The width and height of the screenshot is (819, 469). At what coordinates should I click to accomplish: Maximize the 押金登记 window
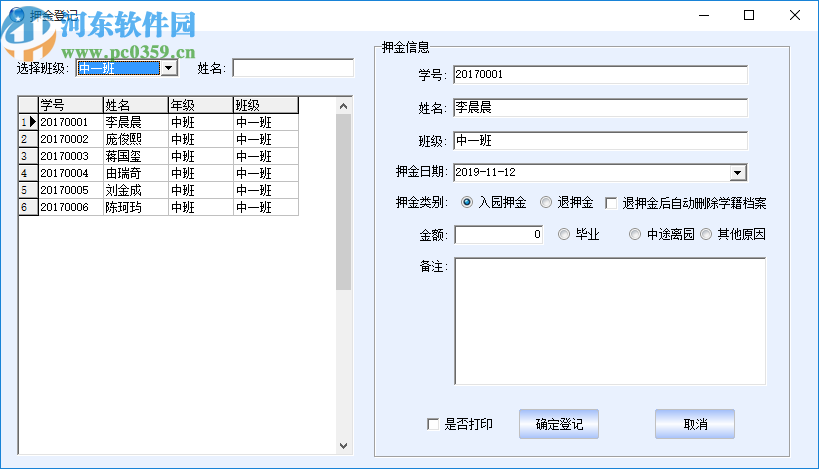coord(749,15)
